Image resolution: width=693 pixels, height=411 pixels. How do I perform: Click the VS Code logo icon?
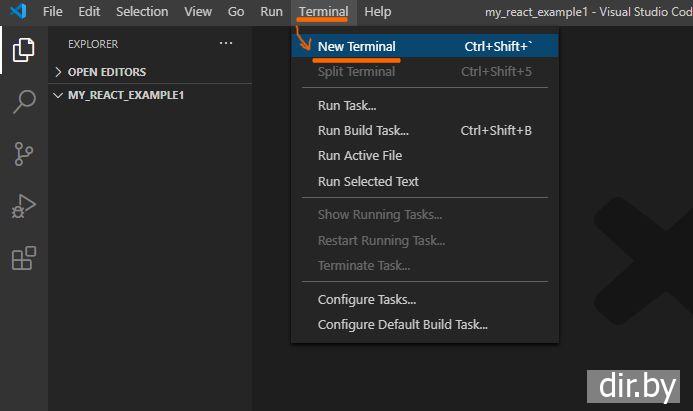[16, 12]
